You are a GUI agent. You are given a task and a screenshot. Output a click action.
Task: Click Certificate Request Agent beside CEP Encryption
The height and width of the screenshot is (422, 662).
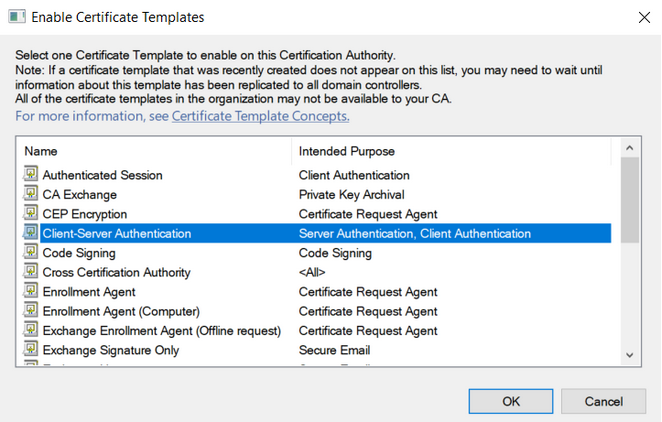coord(368,214)
